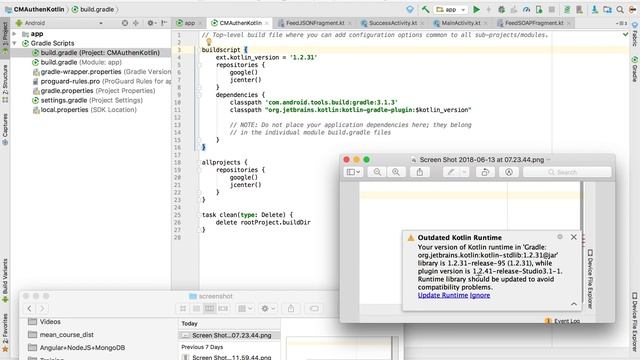Toggle the Structure tool window button
The width and height of the screenshot is (640, 360).
tap(5, 83)
